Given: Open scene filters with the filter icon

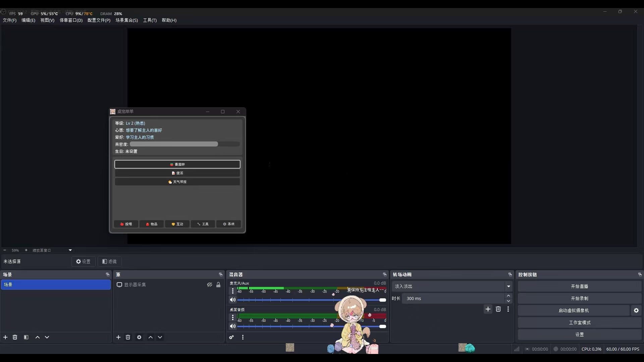Looking at the screenshot, I should point(26,337).
